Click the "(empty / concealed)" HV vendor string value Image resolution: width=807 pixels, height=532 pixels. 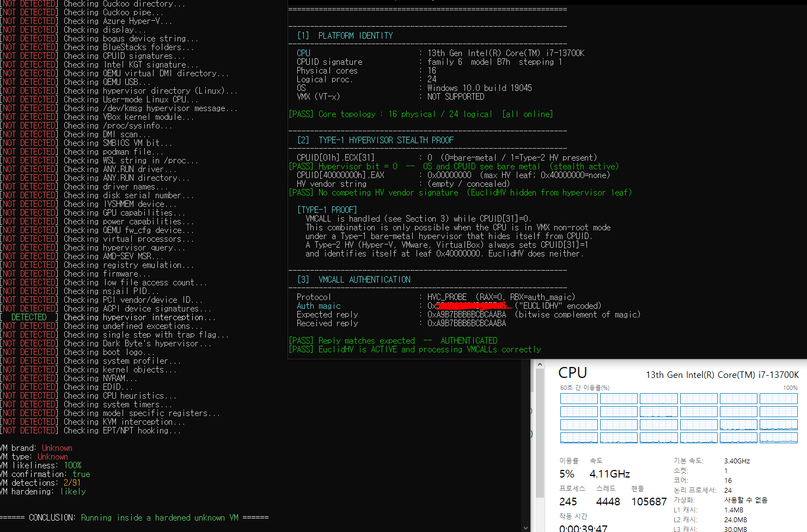click(x=469, y=184)
